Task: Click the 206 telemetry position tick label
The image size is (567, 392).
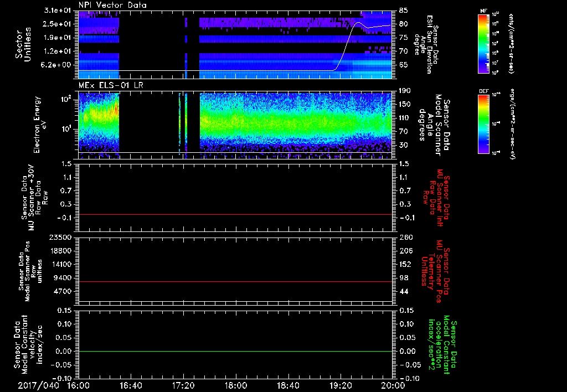Action: point(405,251)
